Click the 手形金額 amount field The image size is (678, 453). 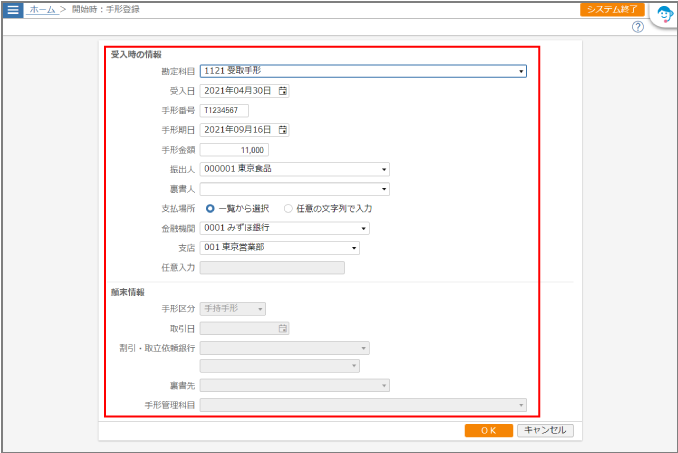point(234,150)
